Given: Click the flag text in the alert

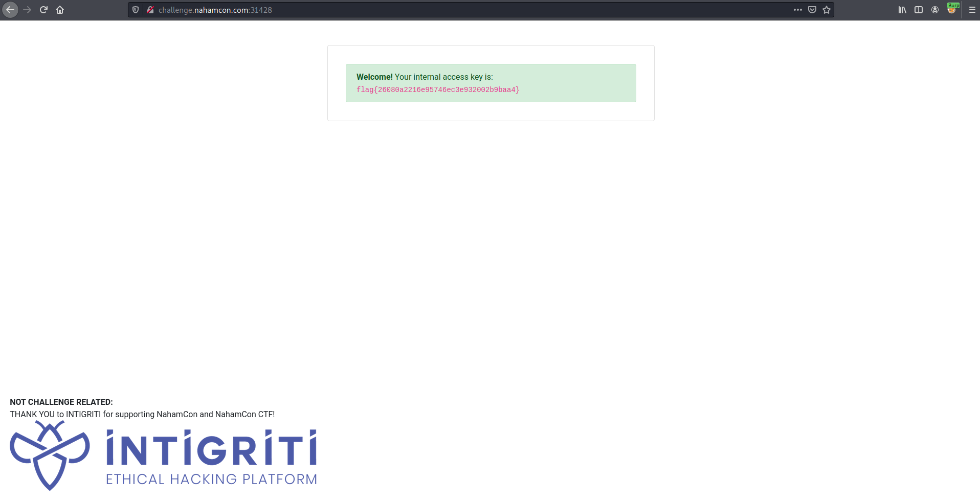Looking at the screenshot, I should pyautogui.click(x=438, y=90).
